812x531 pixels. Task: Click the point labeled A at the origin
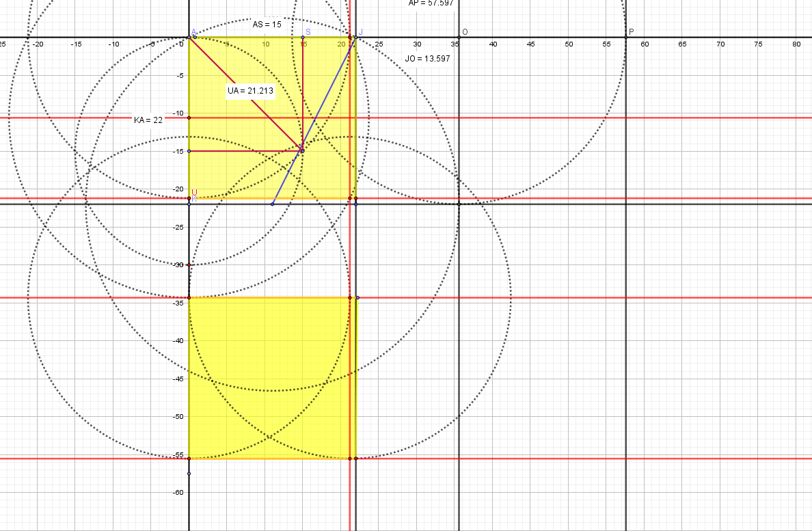189,38
